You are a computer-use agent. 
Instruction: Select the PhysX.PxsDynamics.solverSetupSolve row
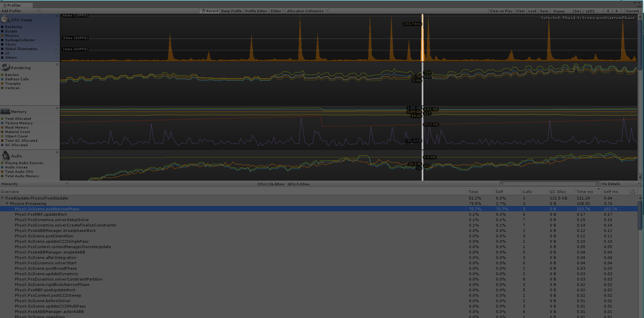(x=319, y=220)
